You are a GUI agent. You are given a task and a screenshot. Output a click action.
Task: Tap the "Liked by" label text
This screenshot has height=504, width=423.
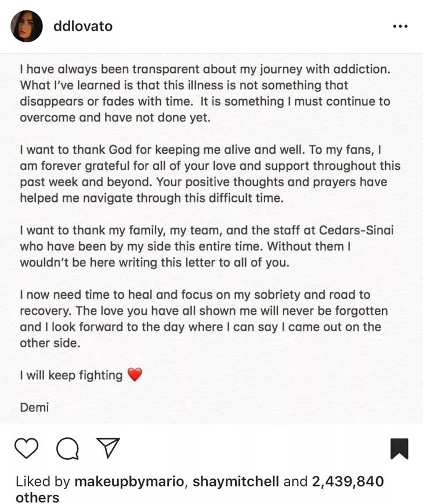[43, 481]
